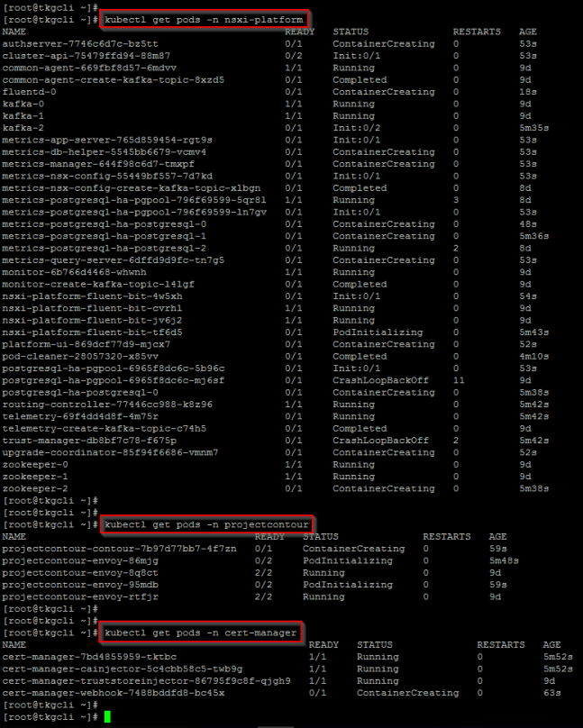583x728 pixels.
Task: Click the kubectl get pods -n nsxi-platform command
Action: tap(205, 20)
